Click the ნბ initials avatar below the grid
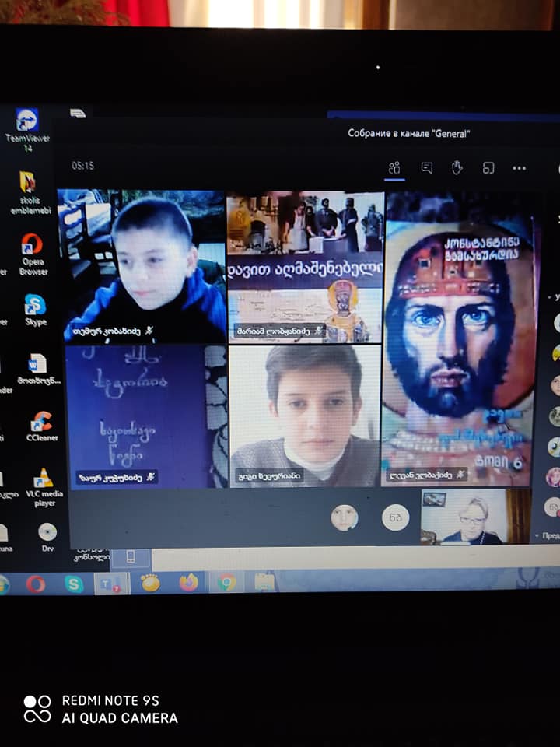The image size is (560, 747). pos(396,517)
